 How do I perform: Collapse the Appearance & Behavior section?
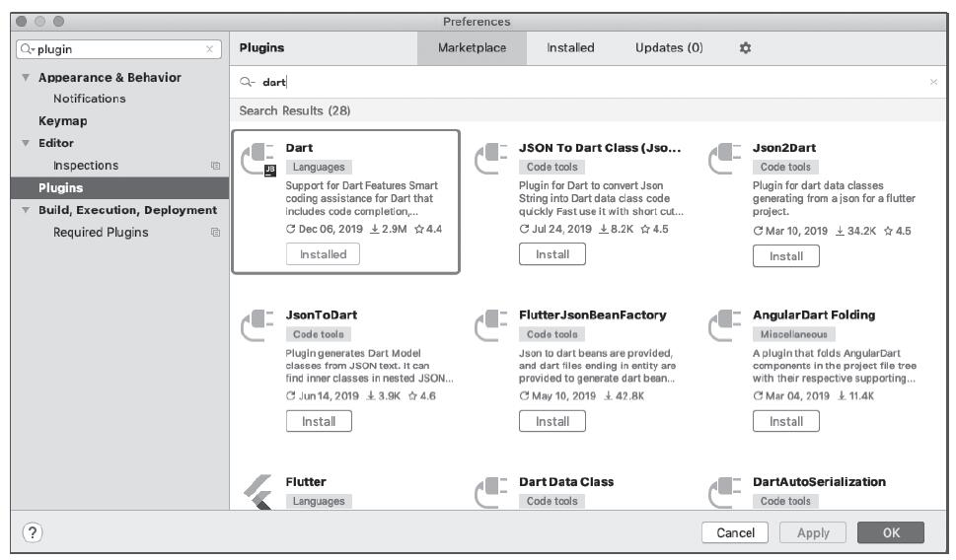tap(24, 78)
